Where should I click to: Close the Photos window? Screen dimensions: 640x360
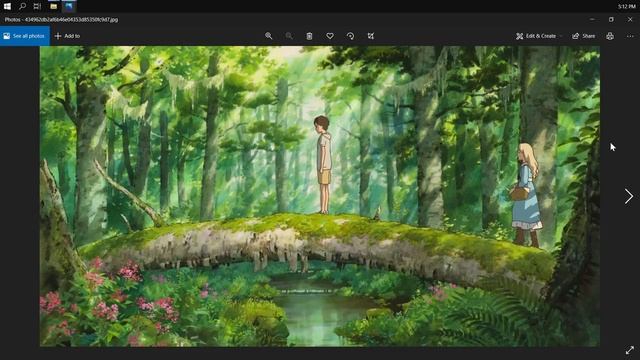click(630, 19)
